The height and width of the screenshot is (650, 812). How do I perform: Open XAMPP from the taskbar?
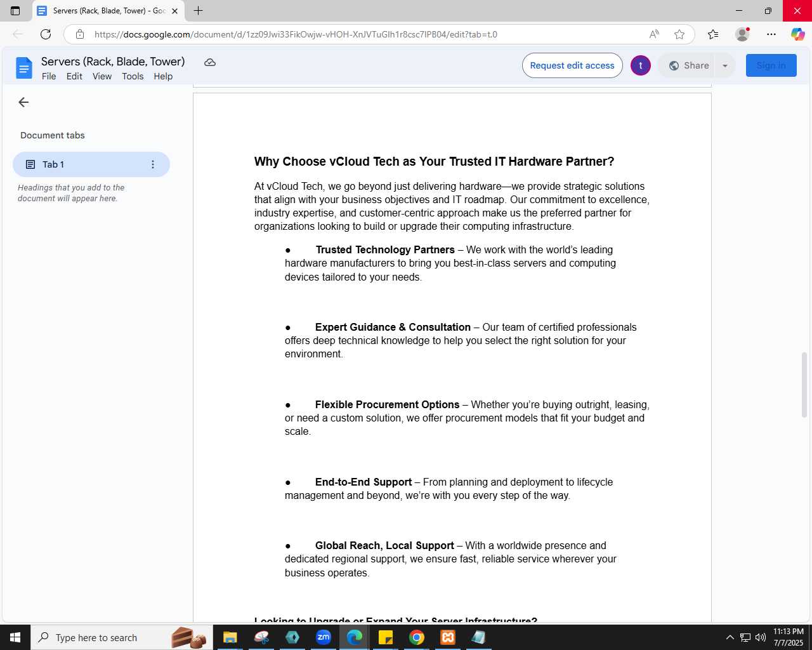click(448, 637)
